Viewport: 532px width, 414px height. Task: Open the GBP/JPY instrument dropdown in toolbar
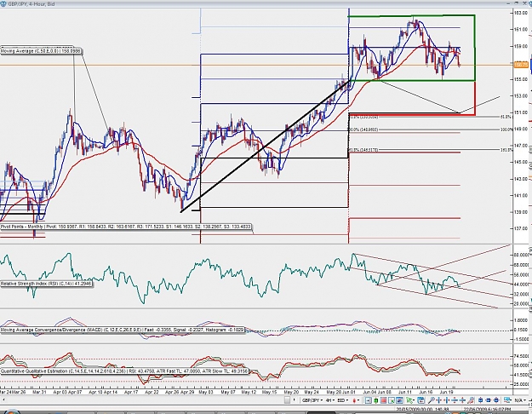tap(312, 400)
